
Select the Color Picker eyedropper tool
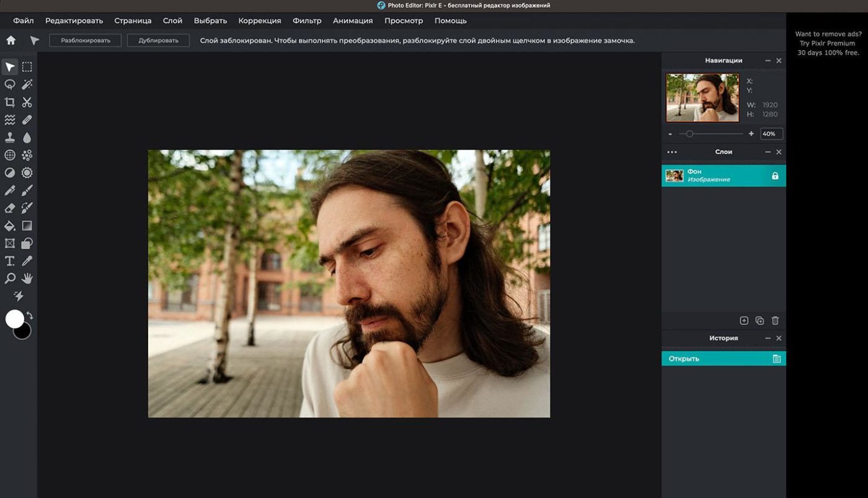point(27,261)
